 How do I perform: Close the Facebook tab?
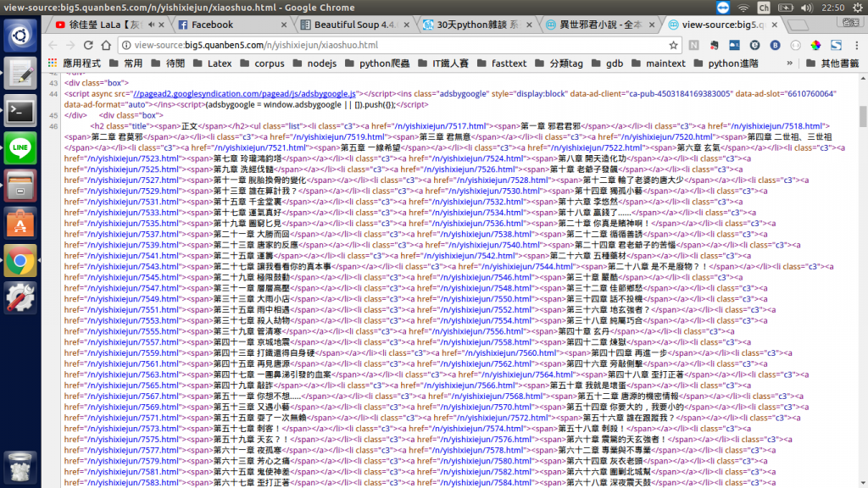pos(284,25)
